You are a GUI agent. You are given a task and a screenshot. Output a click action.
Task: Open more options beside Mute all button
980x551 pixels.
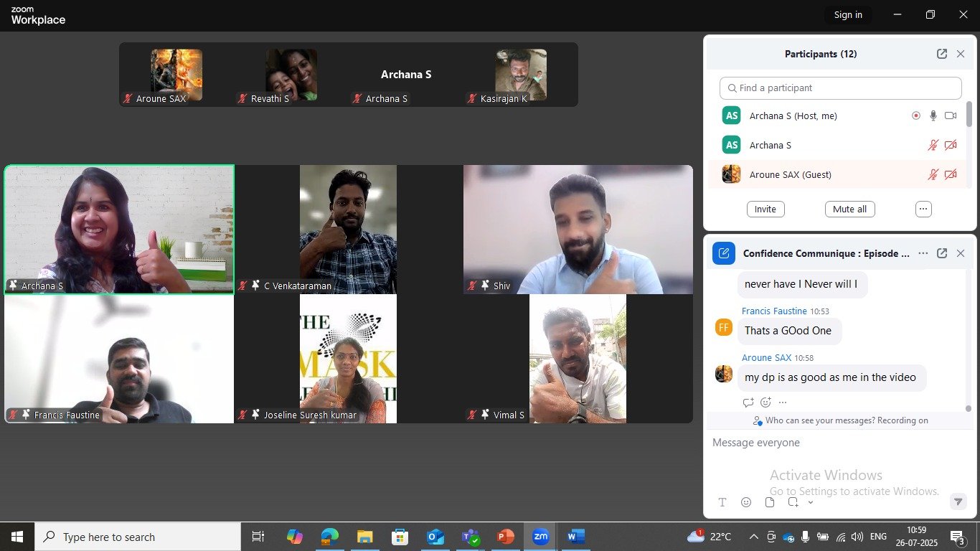923,209
